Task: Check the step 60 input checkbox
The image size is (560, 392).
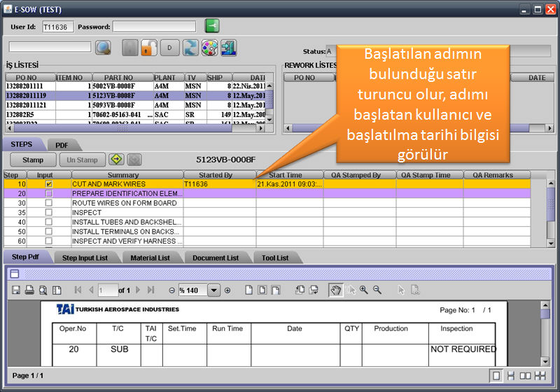Action: tap(48, 241)
